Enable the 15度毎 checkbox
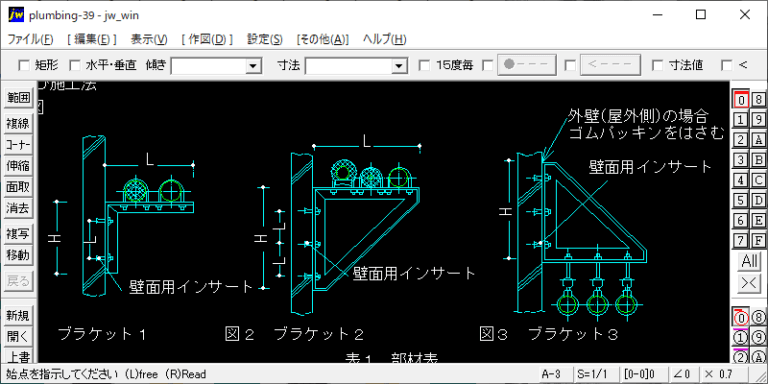 [x=425, y=65]
